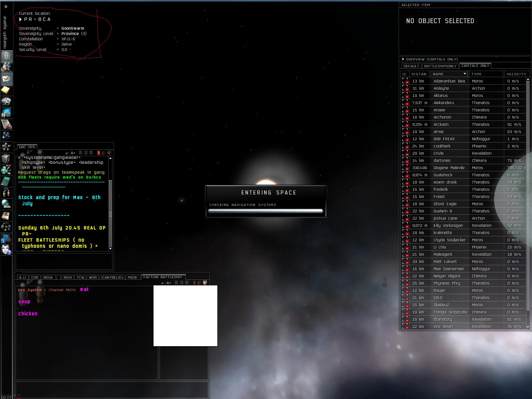Select Diogene Malevile in overview

[x=463, y=168]
